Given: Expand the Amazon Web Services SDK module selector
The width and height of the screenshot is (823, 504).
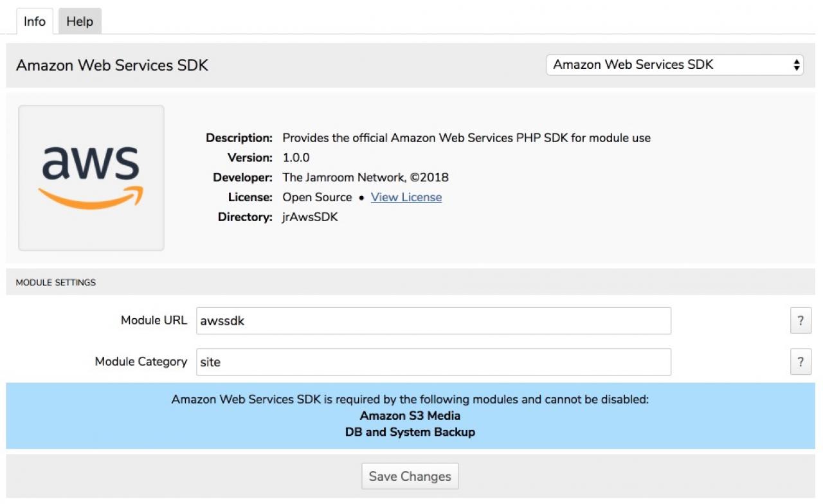Looking at the screenshot, I should (x=674, y=64).
